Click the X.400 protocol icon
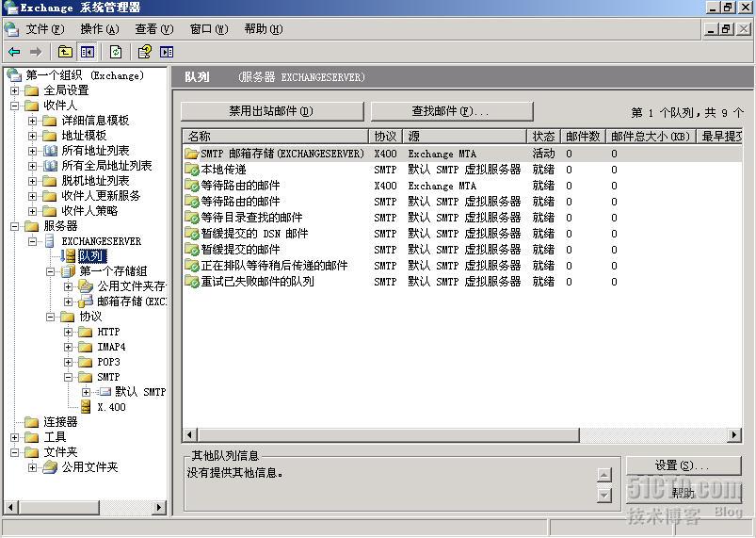The height and width of the screenshot is (538, 756). [x=86, y=407]
